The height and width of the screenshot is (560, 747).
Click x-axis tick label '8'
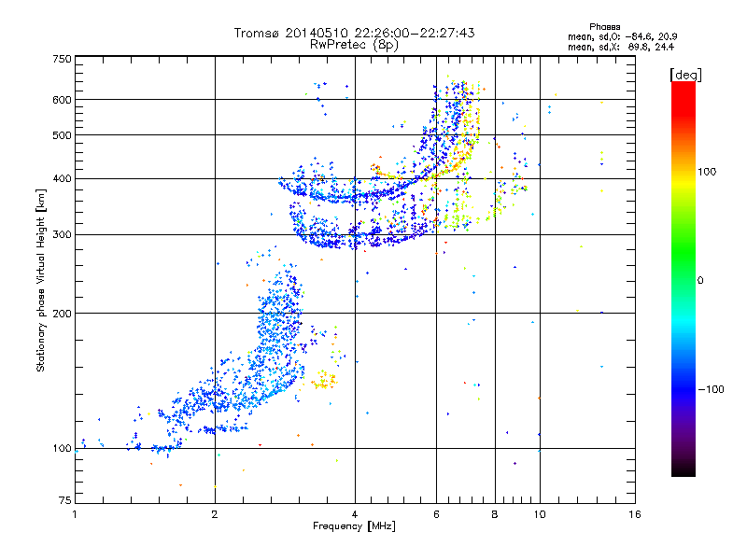[495, 514]
